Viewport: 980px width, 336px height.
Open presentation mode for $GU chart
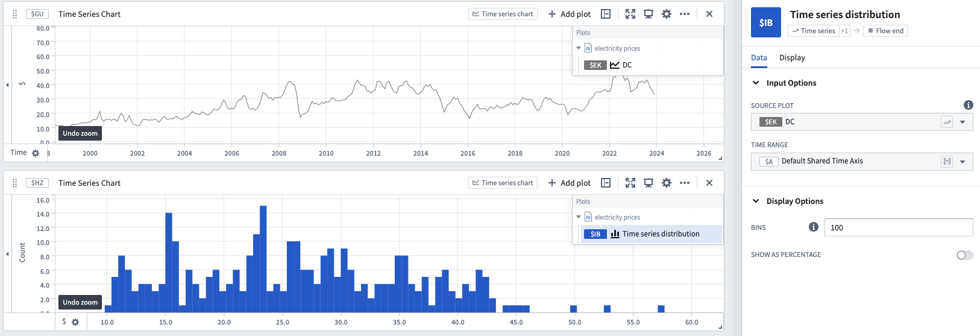click(x=649, y=14)
